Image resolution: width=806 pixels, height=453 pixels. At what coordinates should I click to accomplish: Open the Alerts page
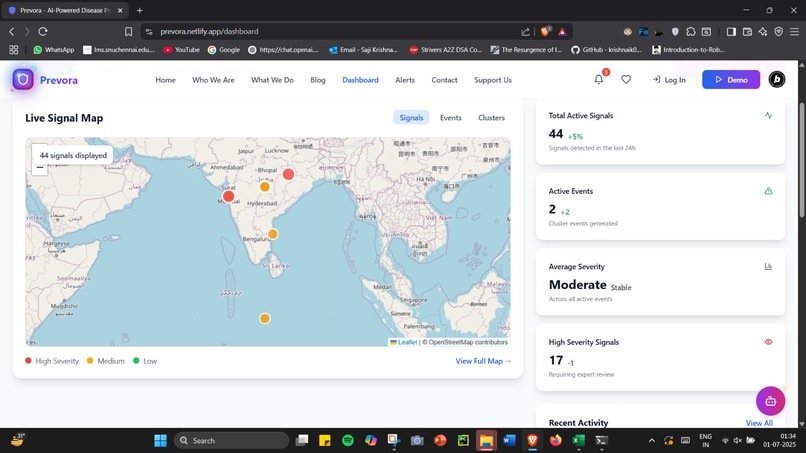click(x=405, y=80)
